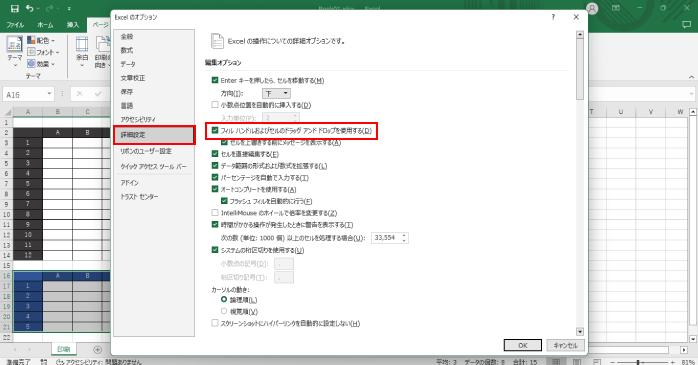This screenshot has height=365, width=698.
Task: Click the zoom in plus button
Action: click(672, 362)
